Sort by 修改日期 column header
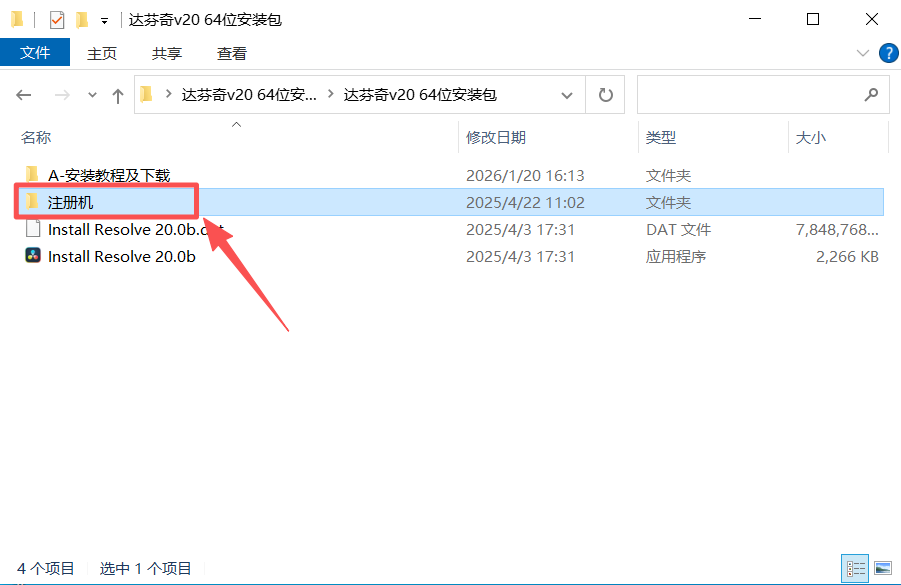Screen dimensions: 901x585 [496, 137]
